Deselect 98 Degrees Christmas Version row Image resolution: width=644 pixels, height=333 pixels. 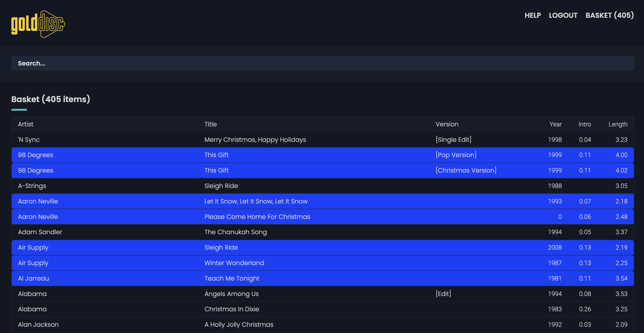coord(322,170)
